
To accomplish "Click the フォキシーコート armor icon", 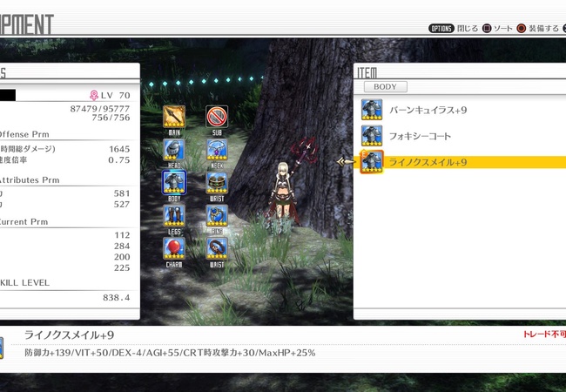I will point(372,136).
